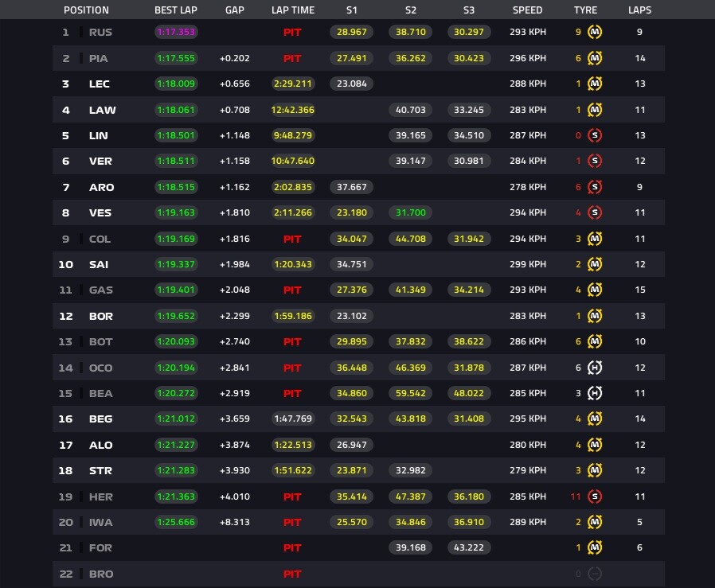Click the soft tyre icon for LIN

point(595,135)
